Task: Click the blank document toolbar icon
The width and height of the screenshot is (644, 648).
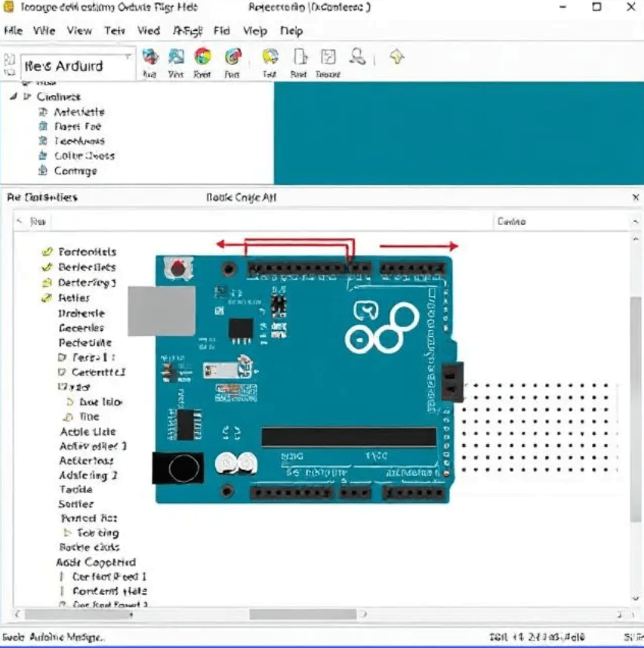Action: [x=300, y=57]
